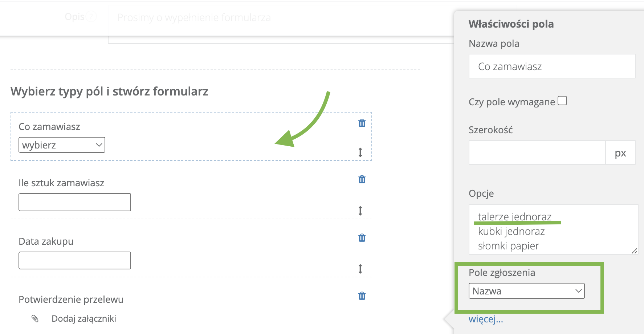Delete 'Potwierdzenie przelewu' field using trash icon
This screenshot has width=644, height=334.
362,296
